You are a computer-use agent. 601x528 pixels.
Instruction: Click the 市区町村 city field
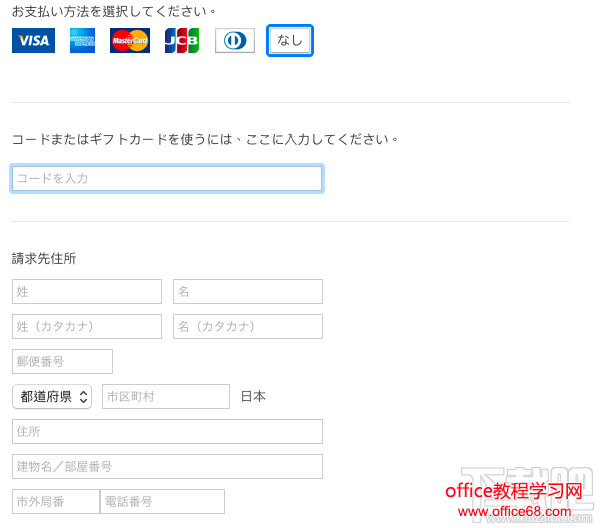[166, 397]
